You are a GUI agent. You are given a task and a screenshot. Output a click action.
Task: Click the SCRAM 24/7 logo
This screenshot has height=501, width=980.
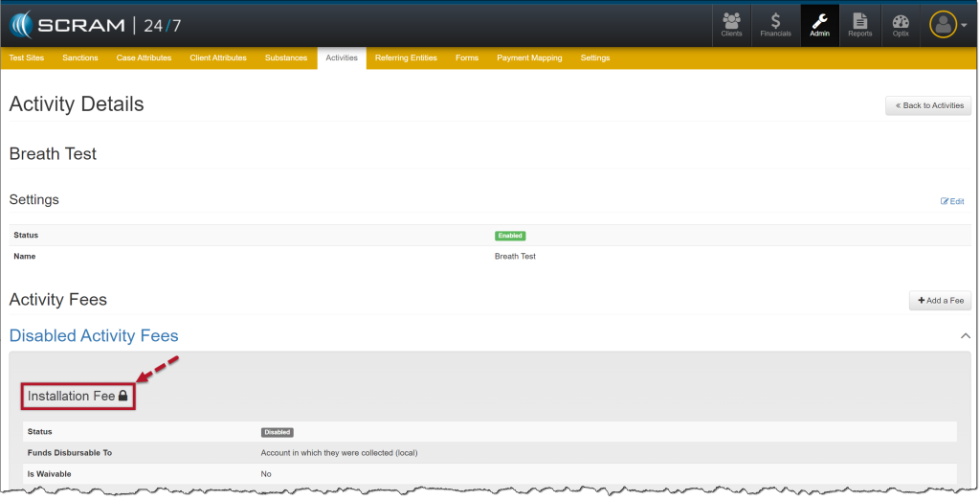point(96,24)
